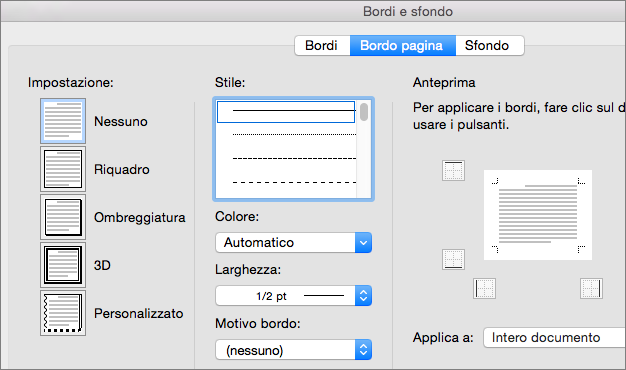Screen dimensions: 626x370
Task: Select the short-dashed line style
Action: (x=294, y=158)
